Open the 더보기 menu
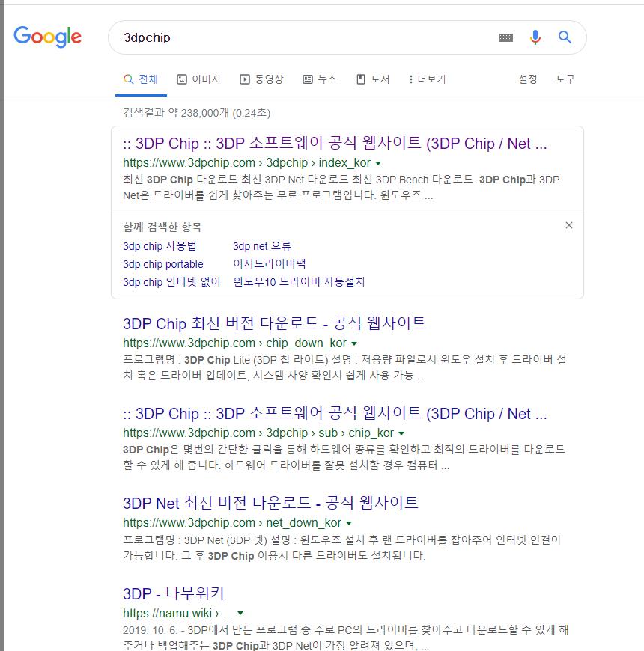The image size is (644, 651). coord(427,79)
